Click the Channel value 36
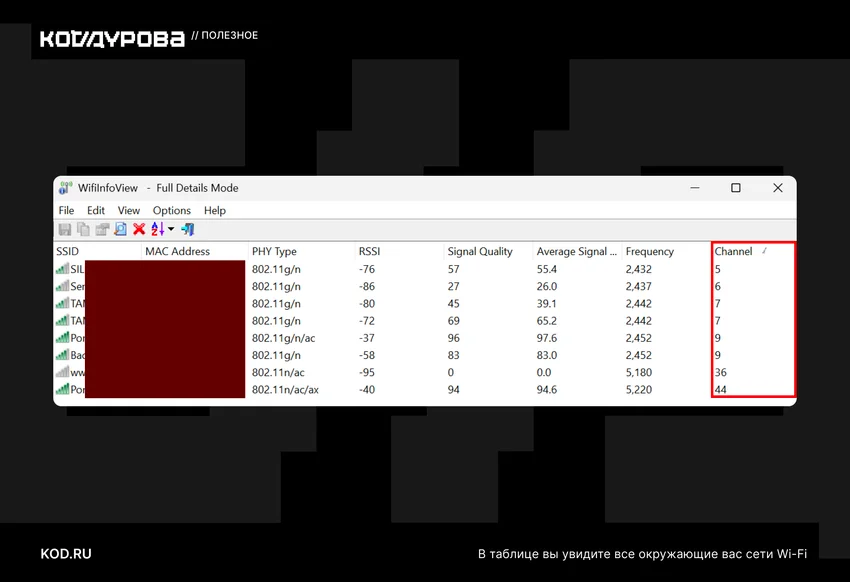This screenshot has height=582, width=850. point(720,372)
